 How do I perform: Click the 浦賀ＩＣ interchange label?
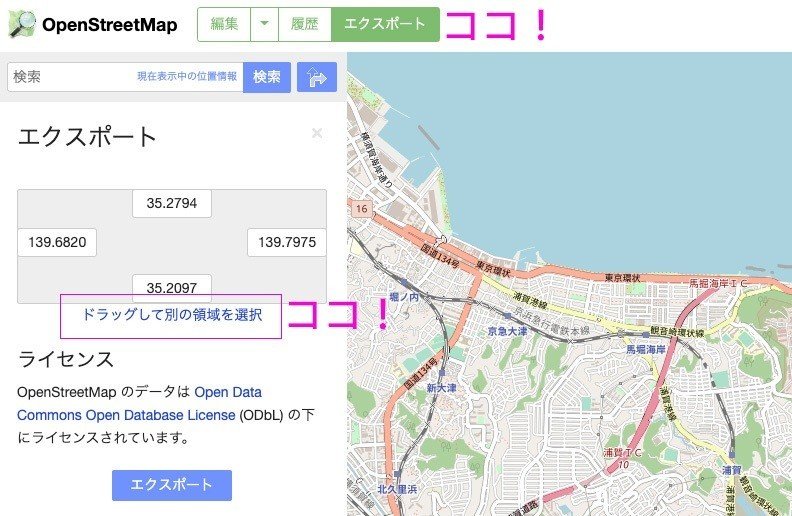[x=622, y=452]
